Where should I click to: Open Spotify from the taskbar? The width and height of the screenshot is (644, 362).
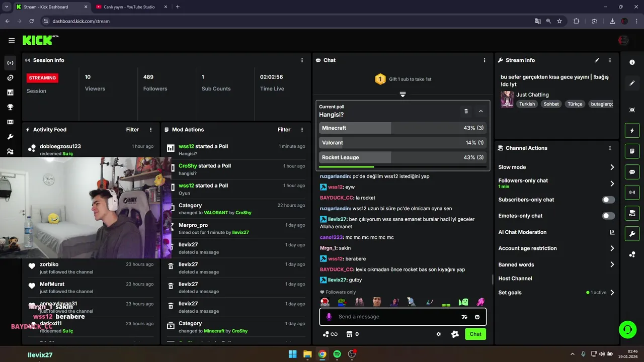coord(337,354)
